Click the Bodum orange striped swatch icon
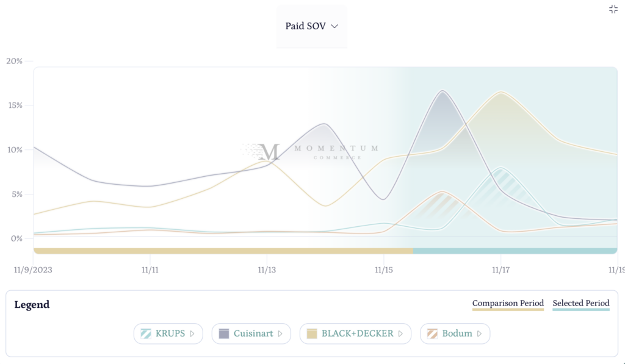This screenshot has width=625, height=364. tap(432, 334)
